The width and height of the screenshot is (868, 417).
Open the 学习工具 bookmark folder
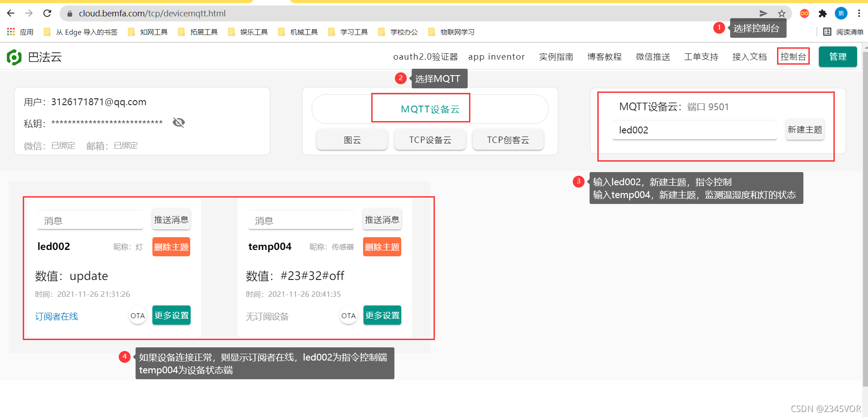click(x=348, y=32)
